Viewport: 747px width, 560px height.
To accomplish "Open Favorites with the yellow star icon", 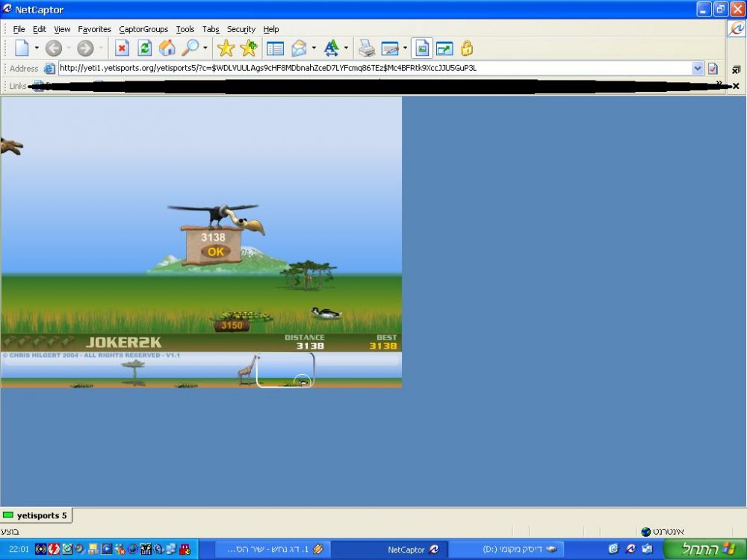I will [226, 48].
